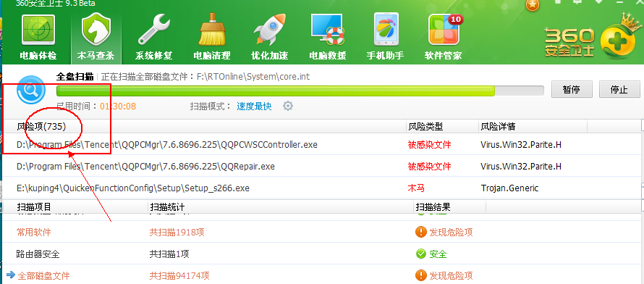Click the blue magnifier scan icon
This screenshot has width=644, height=284.
[31, 90]
